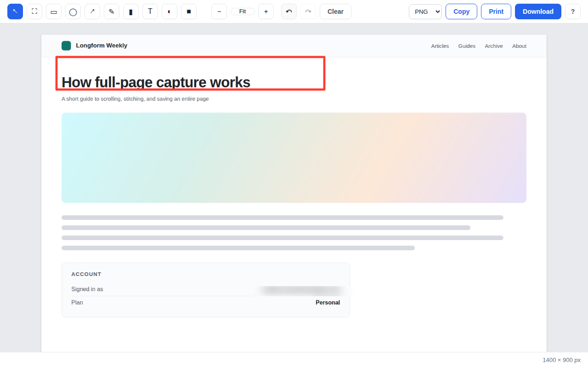Copy the screenshot to clipboard
588x368 pixels.
tap(461, 11)
